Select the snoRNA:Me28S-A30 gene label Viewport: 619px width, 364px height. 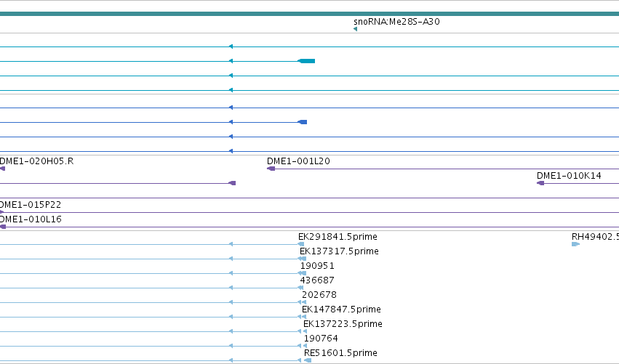[396, 22]
